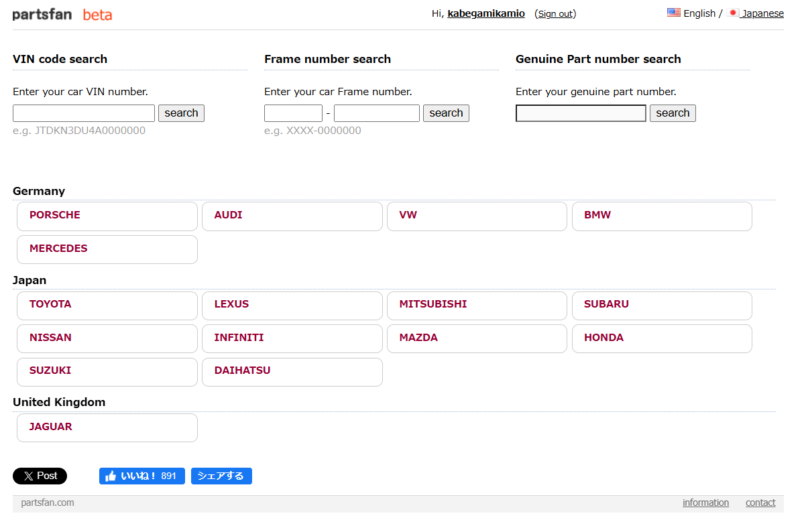Click the Sign out link
The height and width of the screenshot is (532, 806).
tap(555, 13)
